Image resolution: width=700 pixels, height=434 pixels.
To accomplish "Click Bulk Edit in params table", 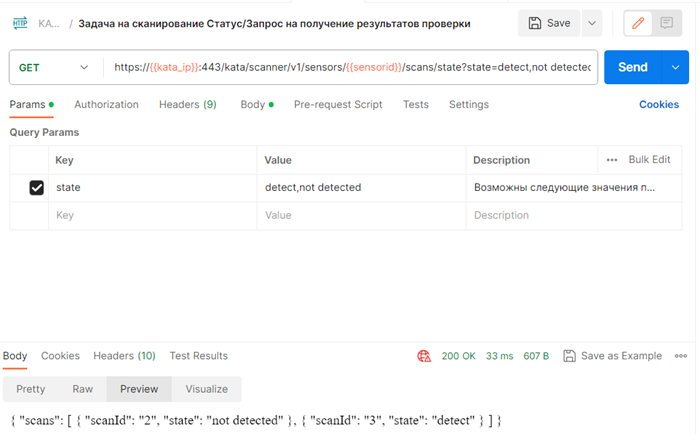I will click(649, 160).
